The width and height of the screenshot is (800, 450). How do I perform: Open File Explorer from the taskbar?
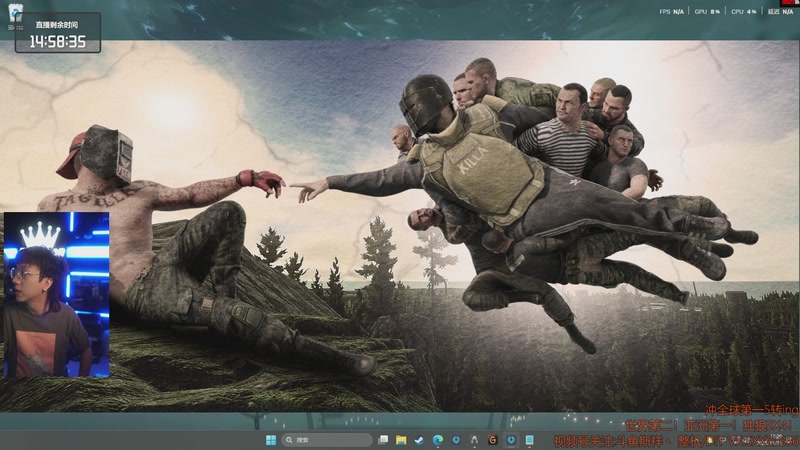tap(401, 440)
